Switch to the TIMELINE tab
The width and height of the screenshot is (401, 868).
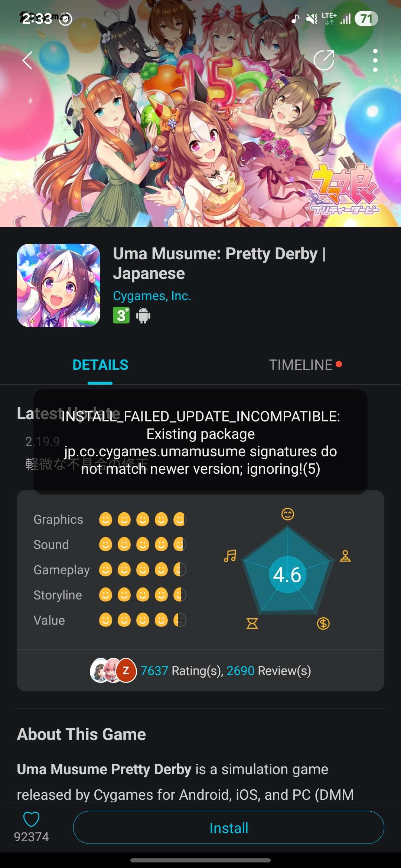[x=301, y=365]
